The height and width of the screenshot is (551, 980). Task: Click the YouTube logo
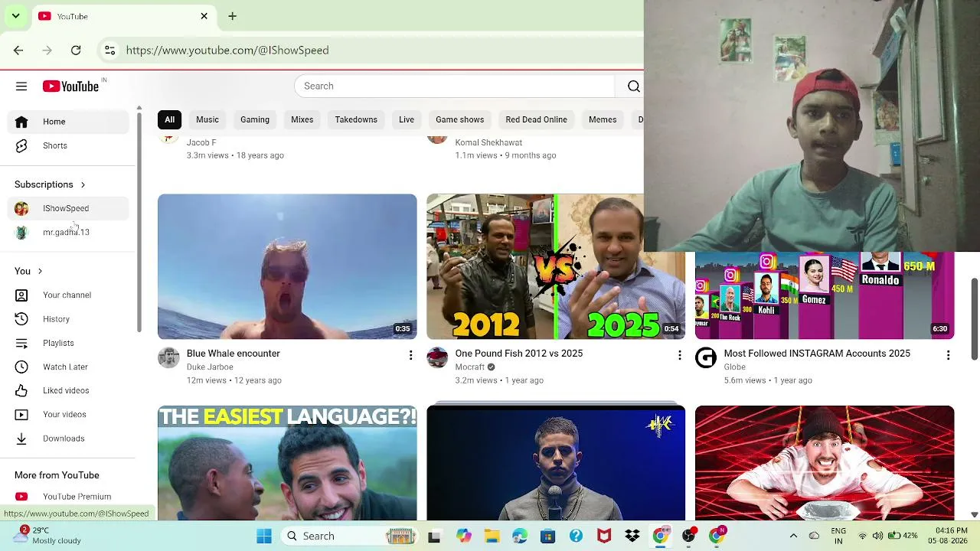pos(70,86)
